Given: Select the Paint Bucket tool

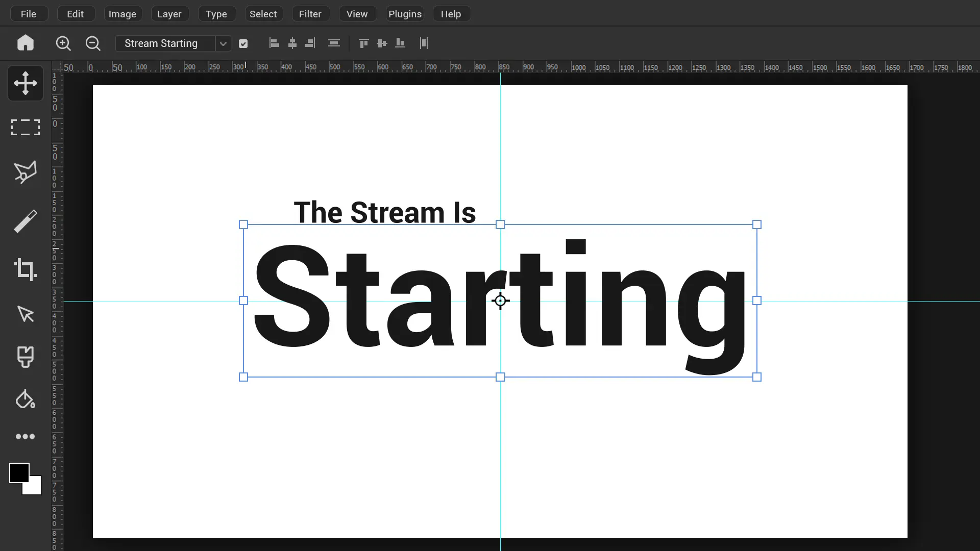Looking at the screenshot, I should click(26, 399).
